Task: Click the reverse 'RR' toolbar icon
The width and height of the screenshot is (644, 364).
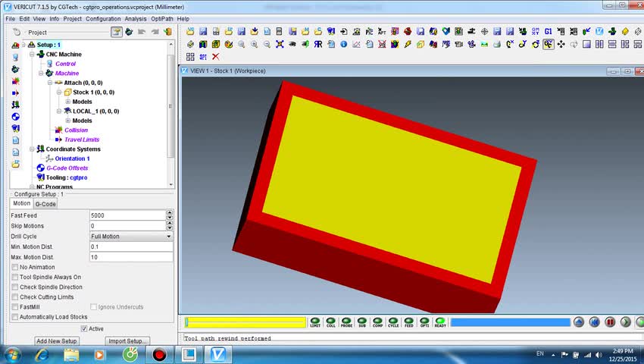Action: [x=318, y=44]
